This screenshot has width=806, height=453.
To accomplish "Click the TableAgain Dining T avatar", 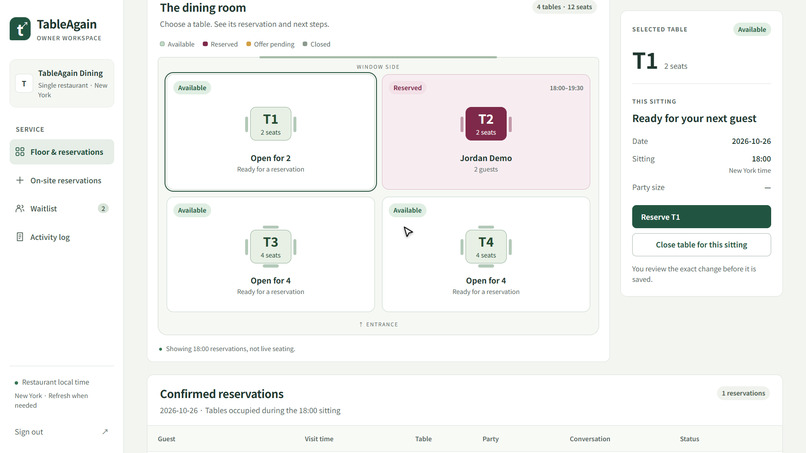I will (24, 83).
